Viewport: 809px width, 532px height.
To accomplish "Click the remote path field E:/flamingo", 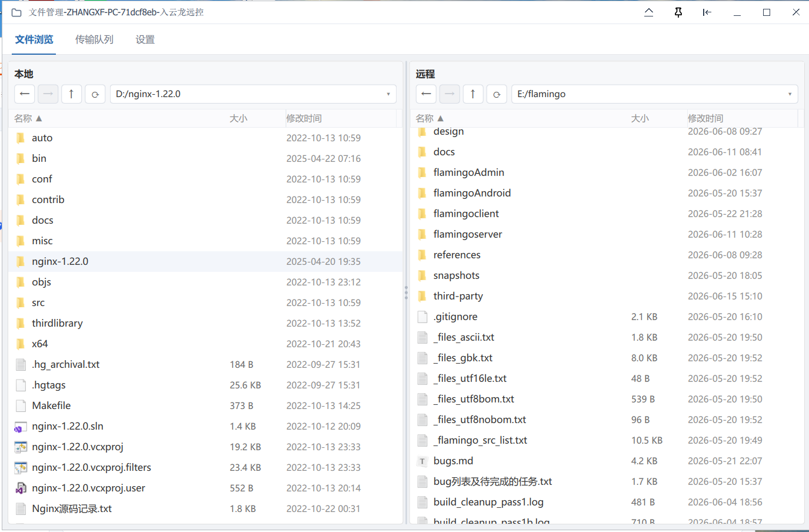I will point(654,94).
